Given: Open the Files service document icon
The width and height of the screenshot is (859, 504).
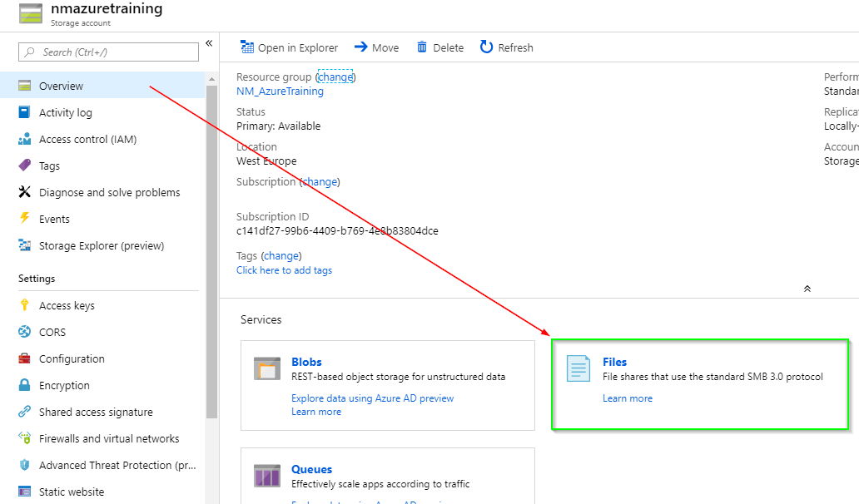Looking at the screenshot, I should (x=578, y=368).
